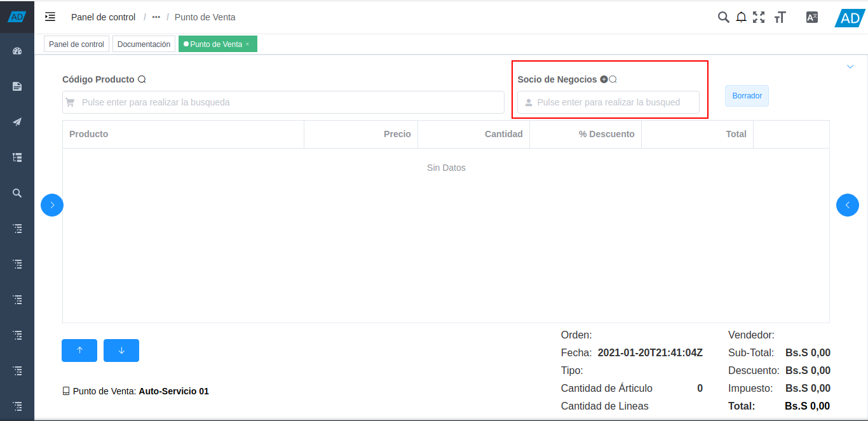Open the tree list icon in the sidebar
The width and height of the screenshot is (868, 421).
[17, 157]
